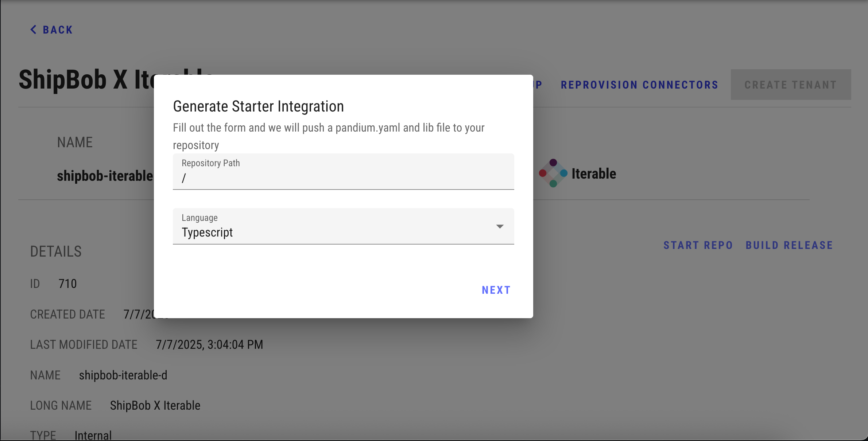The width and height of the screenshot is (868, 441).
Task: Click the Iterable colorful logo icon
Action: 553,173
